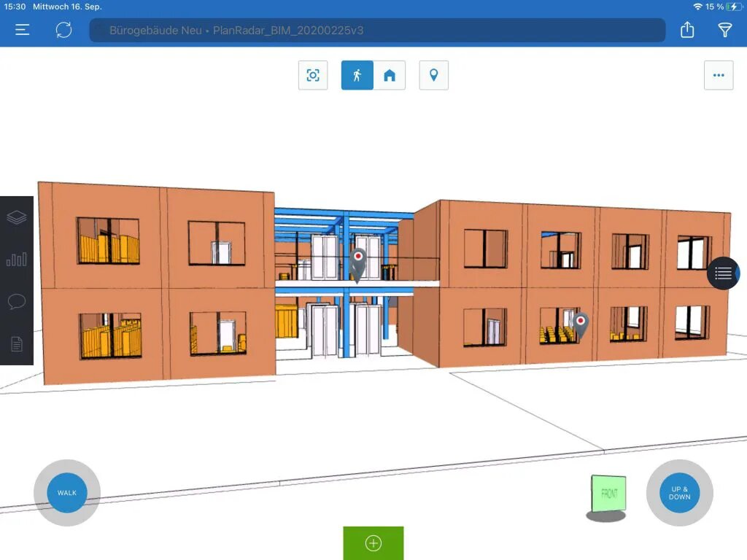Image resolution: width=747 pixels, height=560 pixels.
Task: Expand the ticket list round button
Action: 723,273
